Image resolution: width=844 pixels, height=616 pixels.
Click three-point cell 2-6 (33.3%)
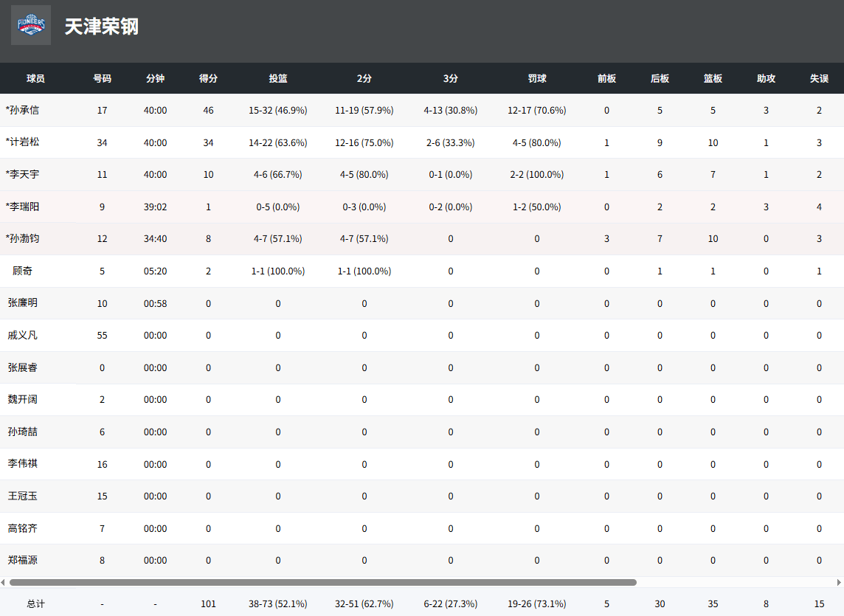point(451,142)
